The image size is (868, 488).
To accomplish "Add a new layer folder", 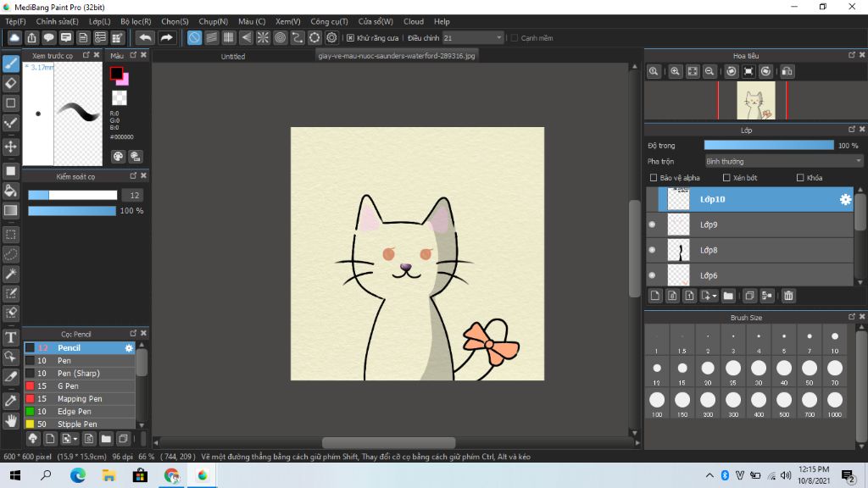I will tap(728, 296).
